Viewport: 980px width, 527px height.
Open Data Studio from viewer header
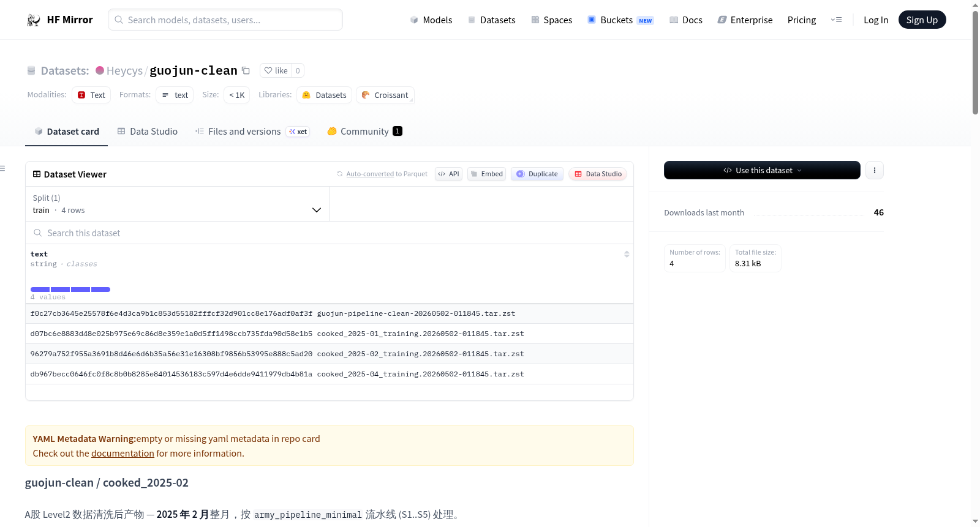(598, 174)
